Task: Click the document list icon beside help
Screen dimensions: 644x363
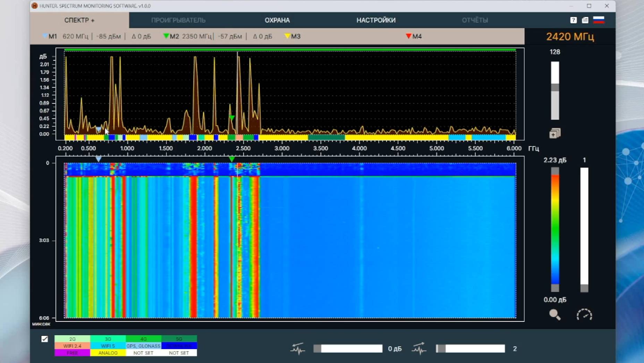Action: click(x=585, y=20)
